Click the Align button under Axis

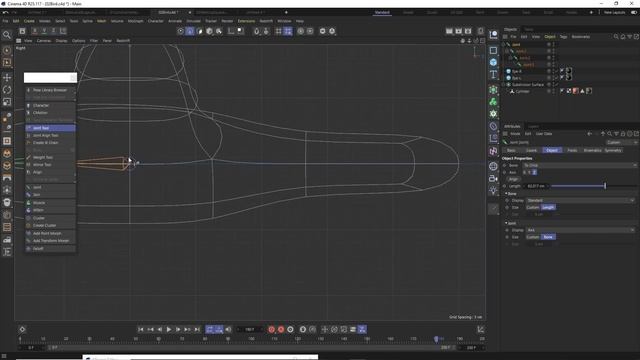coord(513,179)
